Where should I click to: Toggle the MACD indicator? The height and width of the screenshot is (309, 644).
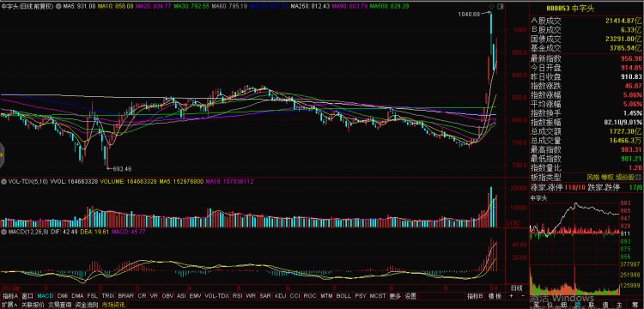tap(45, 296)
